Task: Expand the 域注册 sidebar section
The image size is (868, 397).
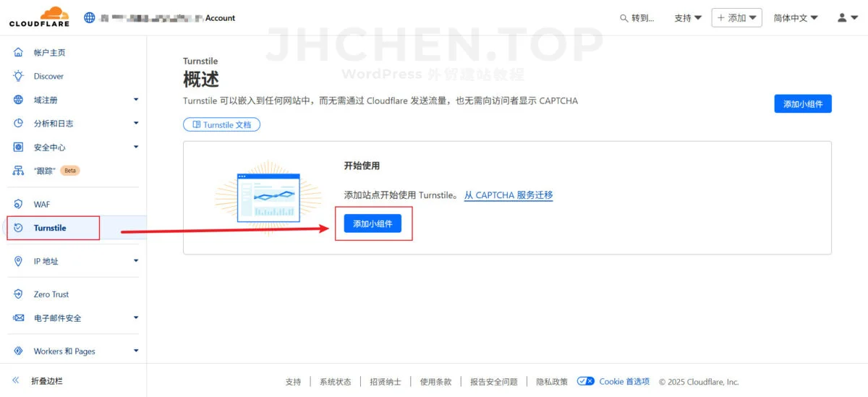Action: point(135,100)
